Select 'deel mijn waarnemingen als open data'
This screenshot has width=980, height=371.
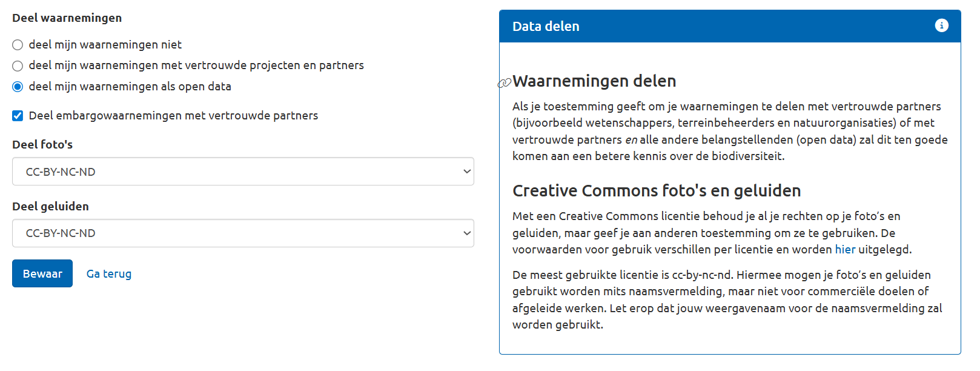(18, 87)
